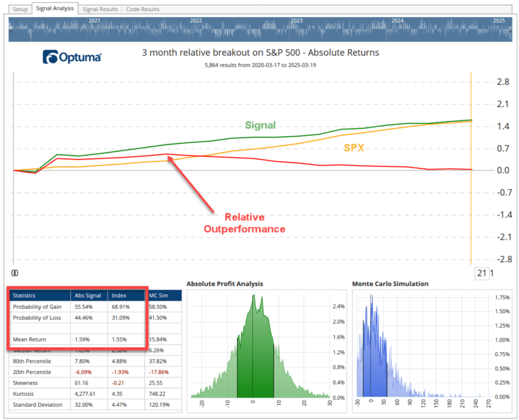Select the Signal Analysis tab
Screen dimensions: 519x420
tap(55, 8)
